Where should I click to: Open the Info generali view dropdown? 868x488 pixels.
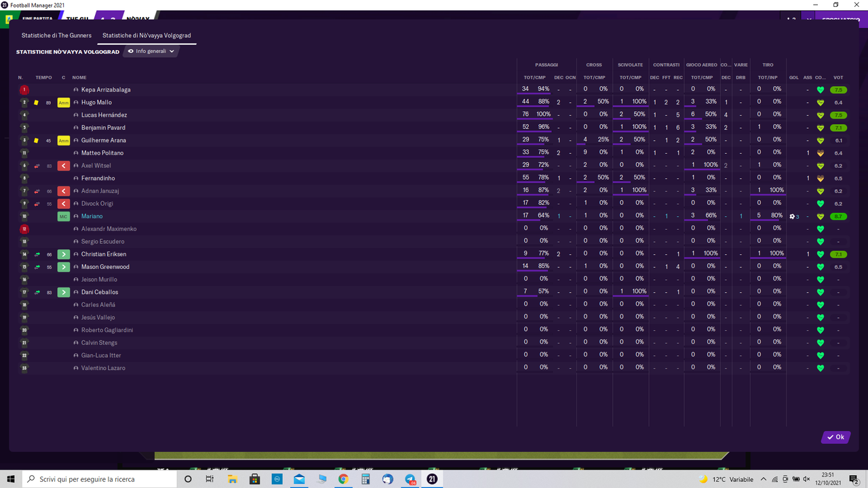(151, 51)
